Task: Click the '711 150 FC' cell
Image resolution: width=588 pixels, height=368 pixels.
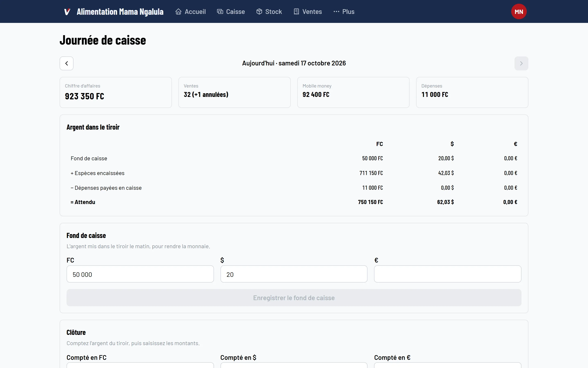Action: coord(371,173)
